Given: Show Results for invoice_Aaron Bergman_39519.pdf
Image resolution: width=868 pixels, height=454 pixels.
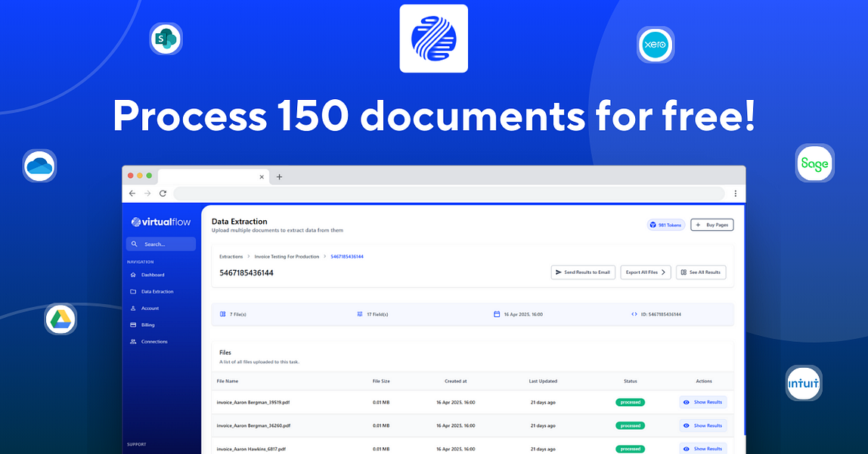Looking at the screenshot, I should (703, 403).
